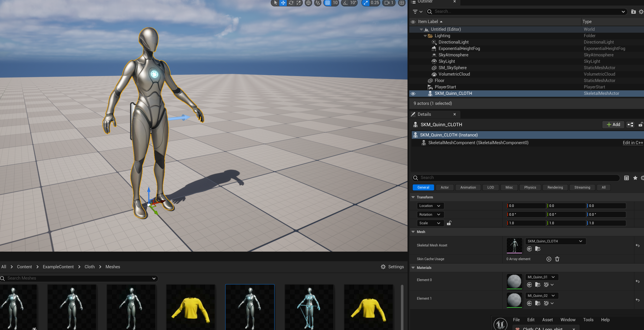
Task: Click the Add component button
Action: pos(613,125)
